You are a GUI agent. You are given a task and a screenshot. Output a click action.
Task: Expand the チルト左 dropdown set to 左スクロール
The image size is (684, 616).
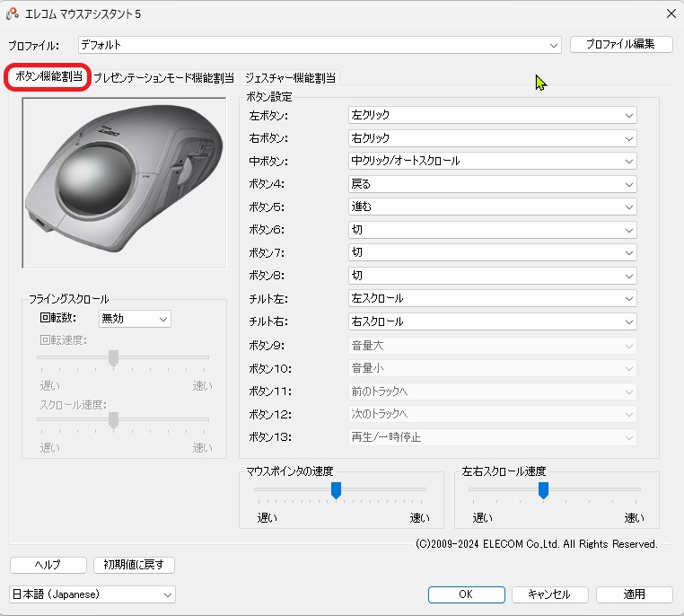(493, 298)
